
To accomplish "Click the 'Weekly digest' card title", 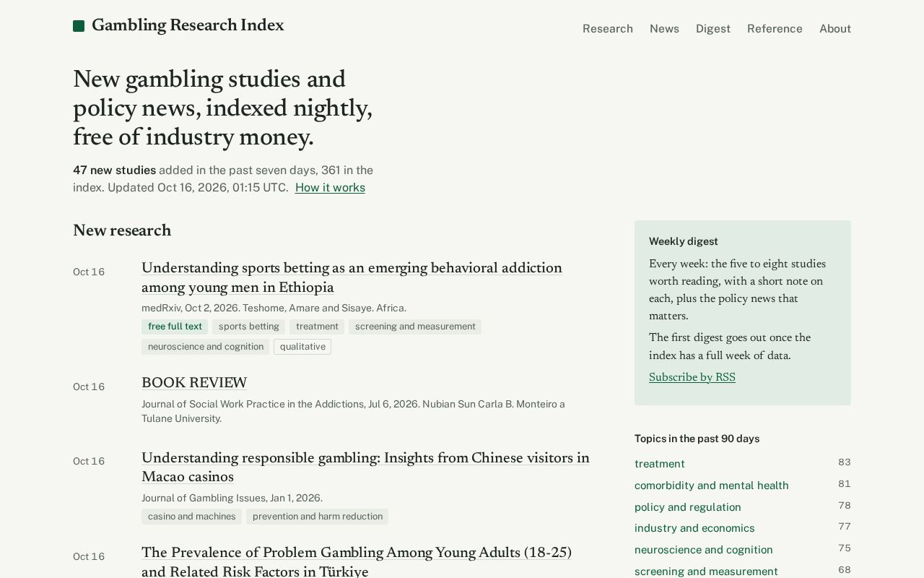I will (x=684, y=241).
